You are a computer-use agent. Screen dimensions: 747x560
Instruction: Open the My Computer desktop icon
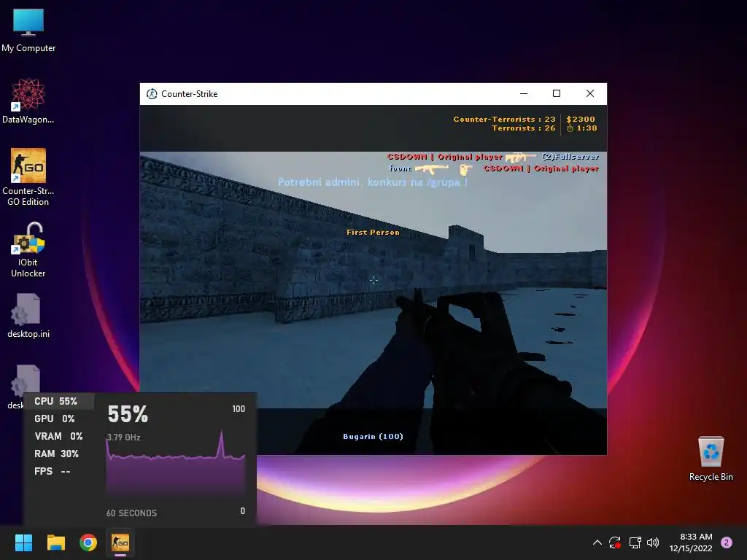pos(28,30)
